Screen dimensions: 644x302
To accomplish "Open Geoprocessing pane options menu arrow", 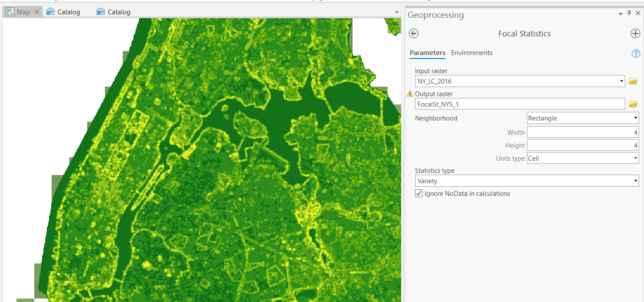I will [x=620, y=14].
